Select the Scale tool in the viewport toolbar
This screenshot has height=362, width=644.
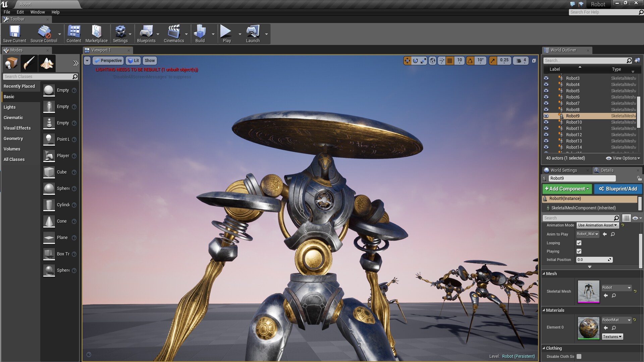pyautogui.click(x=423, y=61)
